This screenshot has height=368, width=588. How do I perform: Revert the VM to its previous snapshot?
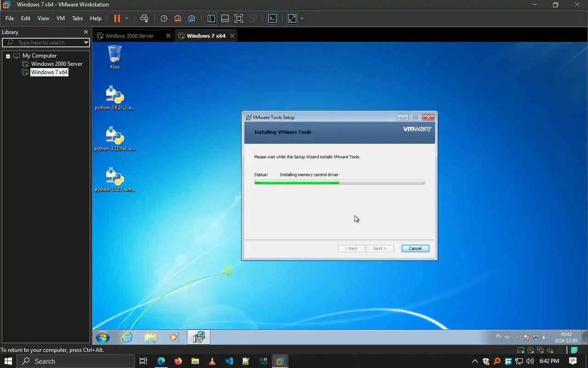pos(178,18)
